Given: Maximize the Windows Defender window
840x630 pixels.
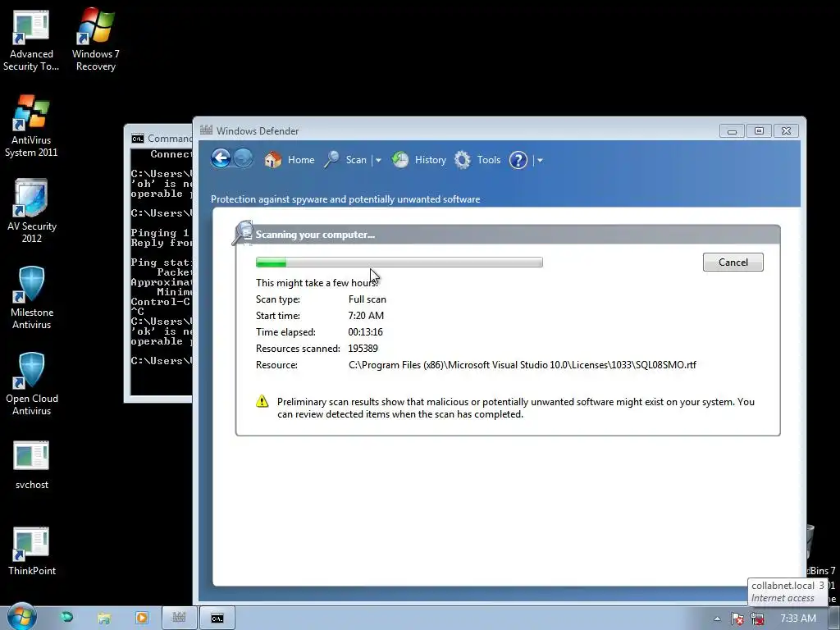Looking at the screenshot, I should pyautogui.click(x=759, y=130).
